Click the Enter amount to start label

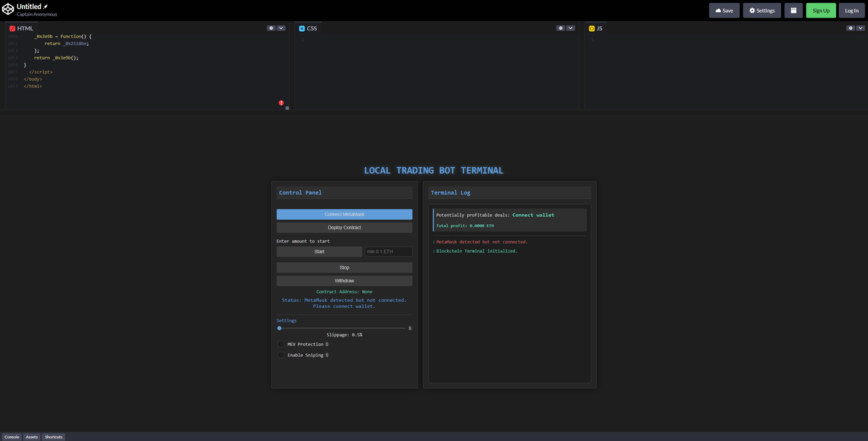point(303,241)
